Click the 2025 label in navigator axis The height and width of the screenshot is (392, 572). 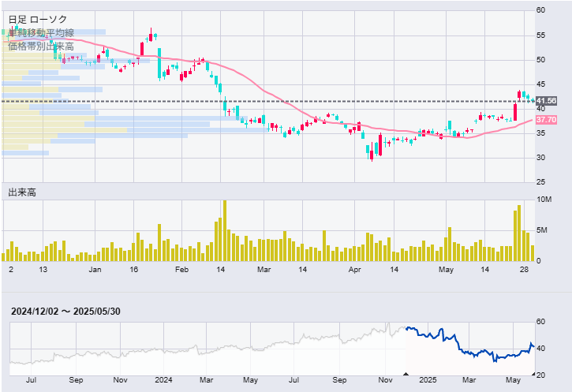click(x=428, y=380)
